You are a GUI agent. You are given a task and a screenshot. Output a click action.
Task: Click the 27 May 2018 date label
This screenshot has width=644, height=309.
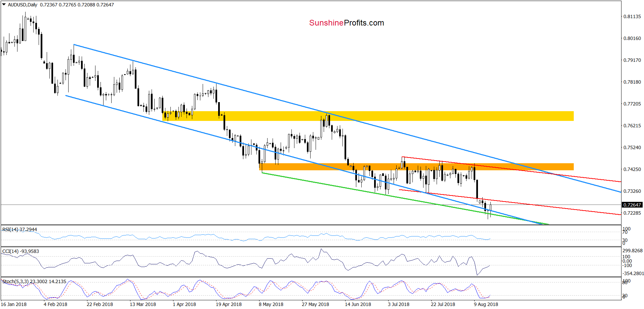point(315,304)
